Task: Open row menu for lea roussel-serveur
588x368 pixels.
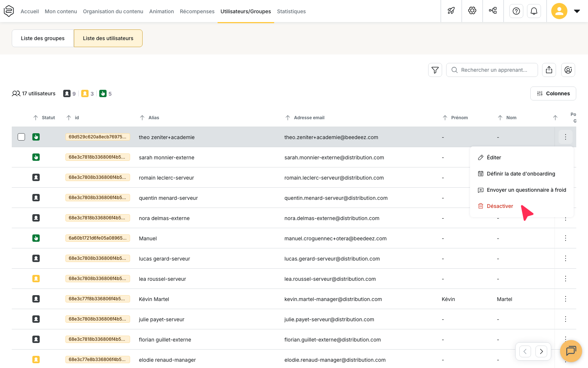Action: click(566, 279)
